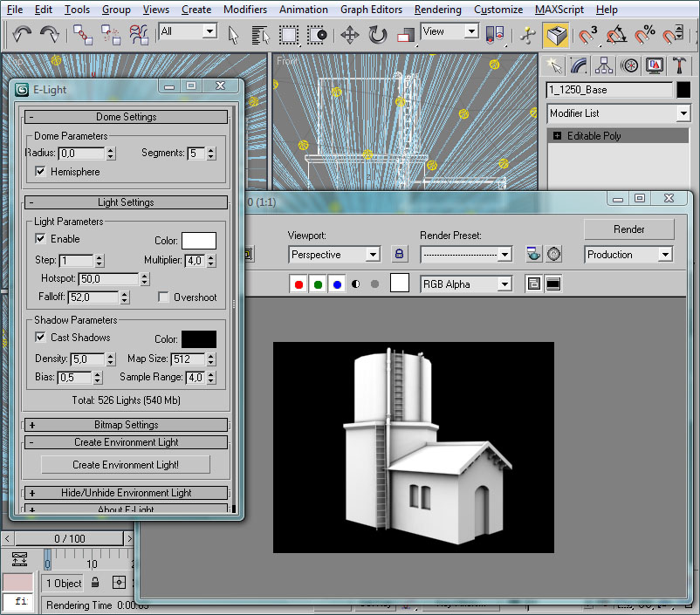This screenshot has height=615, width=700.
Task: Open the Utilities hammer tab
Action: 680,65
